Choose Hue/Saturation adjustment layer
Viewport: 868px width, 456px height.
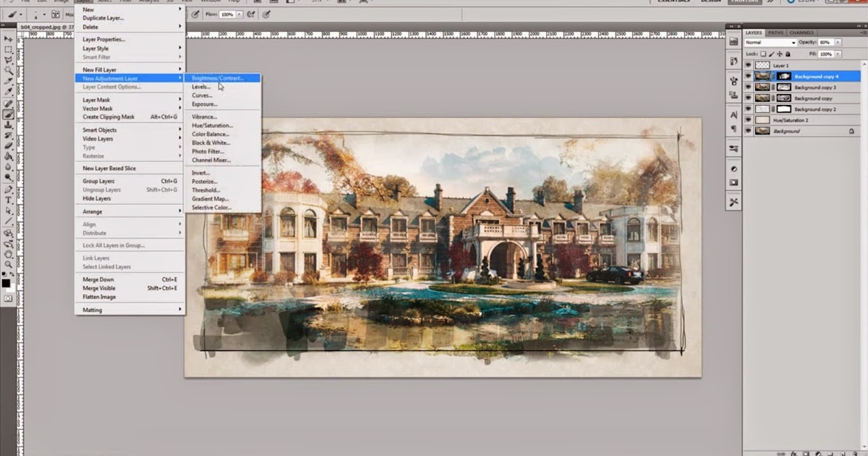click(x=213, y=125)
